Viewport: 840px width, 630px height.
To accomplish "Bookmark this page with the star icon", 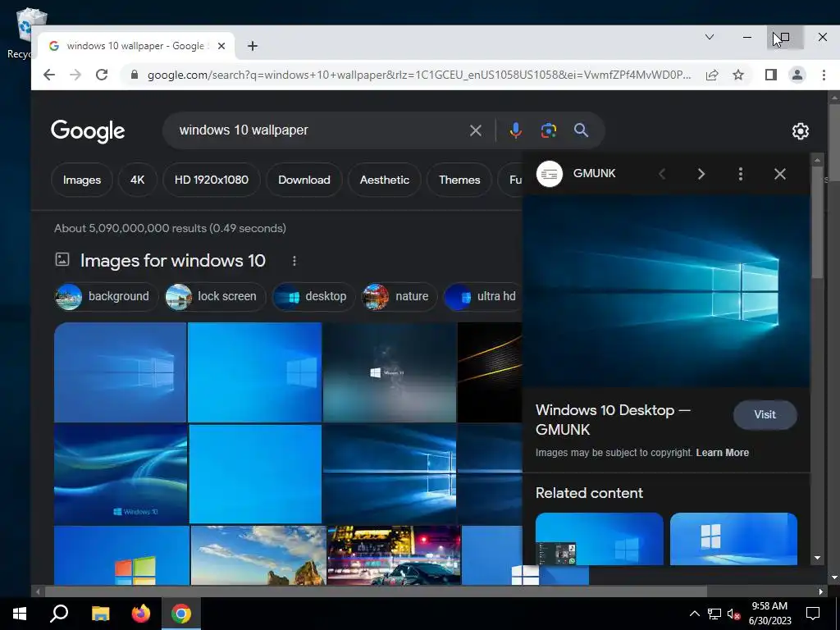I will pyautogui.click(x=738, y=75).
